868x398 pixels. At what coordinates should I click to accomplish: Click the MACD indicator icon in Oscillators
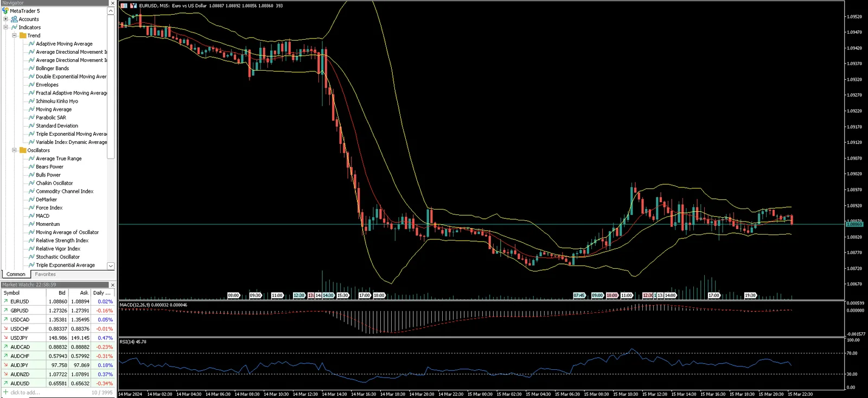point(31,216)
